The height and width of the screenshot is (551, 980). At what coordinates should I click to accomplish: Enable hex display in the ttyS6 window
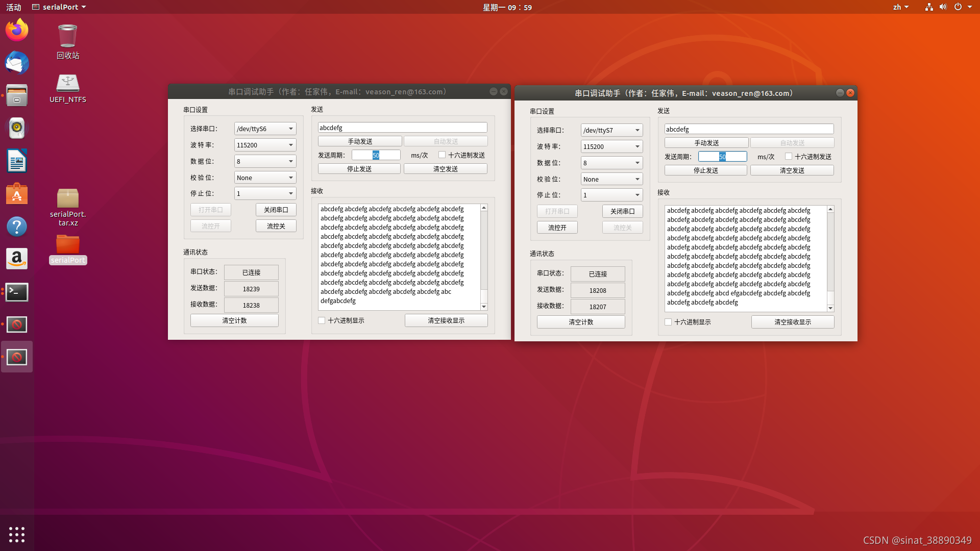(322, 320)
